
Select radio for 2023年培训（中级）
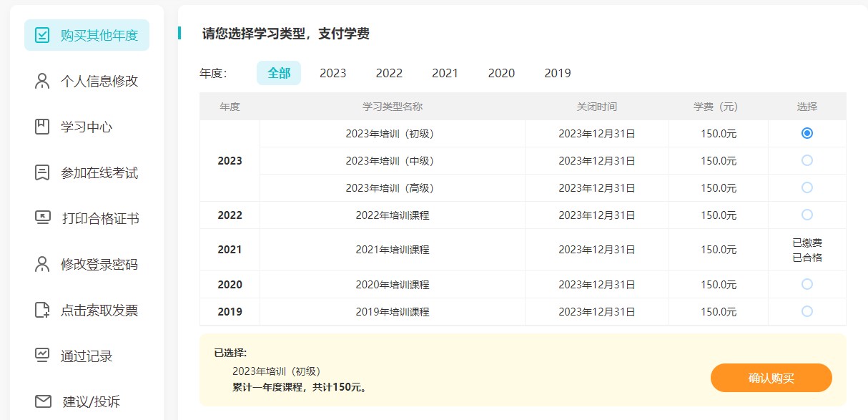[x=807, y=160]
